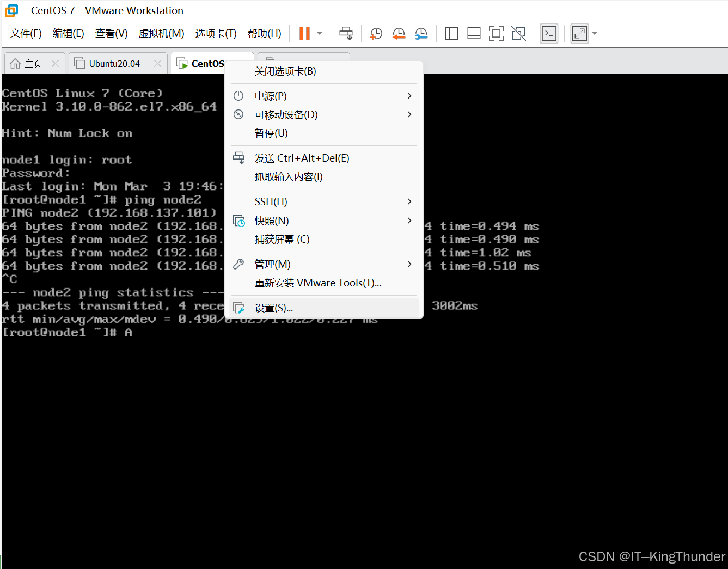The height and width of the screenshot is (569, 728).
Task: Open the 快照(N) submenu
Action: click(x=324, y=221)
